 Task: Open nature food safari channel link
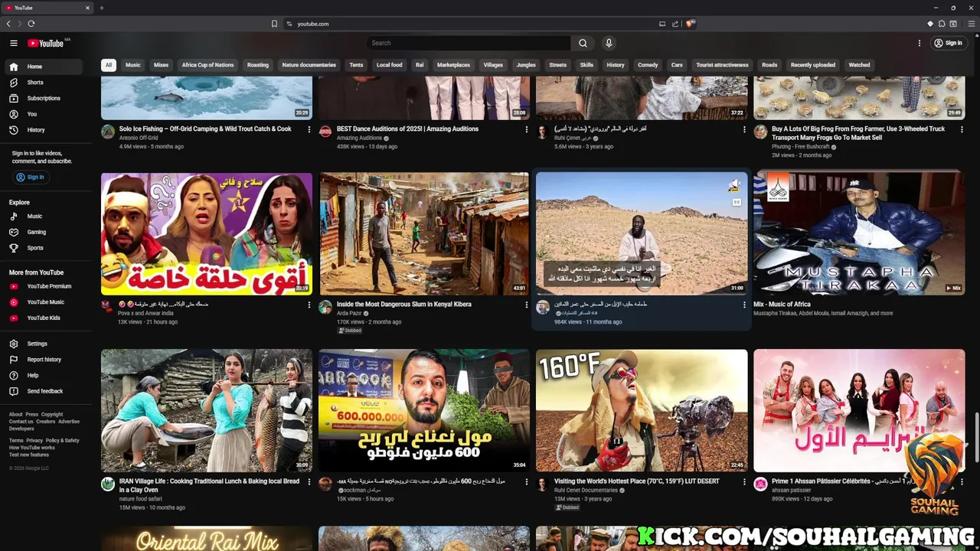[x=141, y=499]
